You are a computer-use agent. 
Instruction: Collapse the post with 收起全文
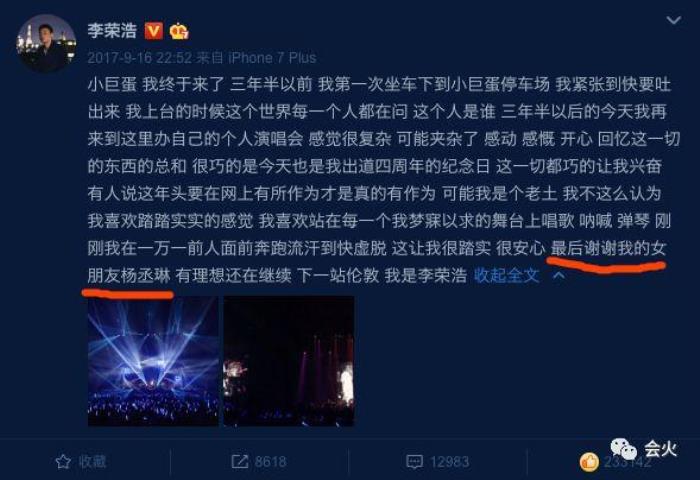click(x=507, y=275)
